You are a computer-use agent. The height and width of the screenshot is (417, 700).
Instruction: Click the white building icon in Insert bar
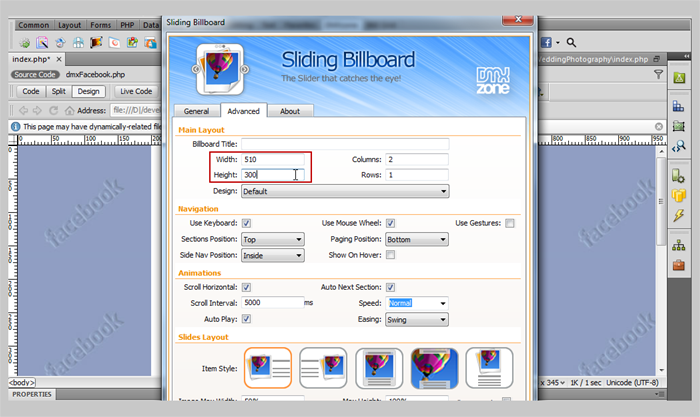78,43
